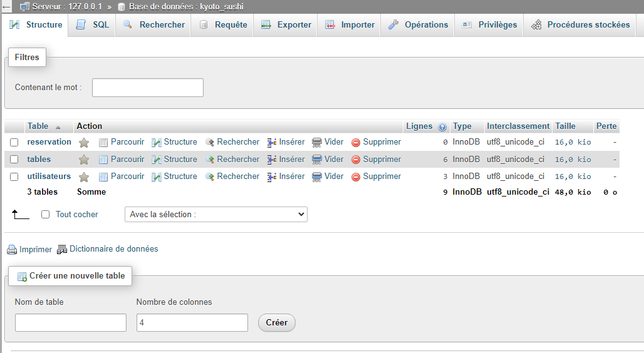Viewport: 644px width, 353px height.
Task: Enable the Tout cocher checkbox
Action: tap(45, 215)
